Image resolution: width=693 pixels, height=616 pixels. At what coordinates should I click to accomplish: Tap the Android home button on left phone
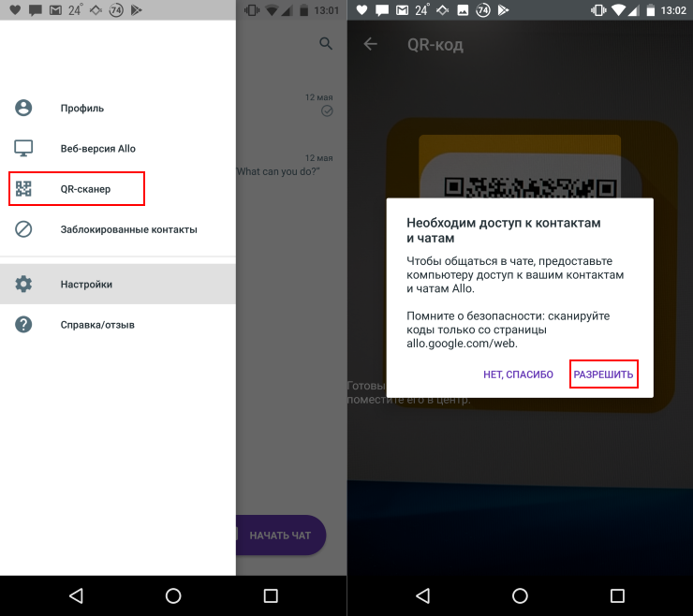(173, 595)
